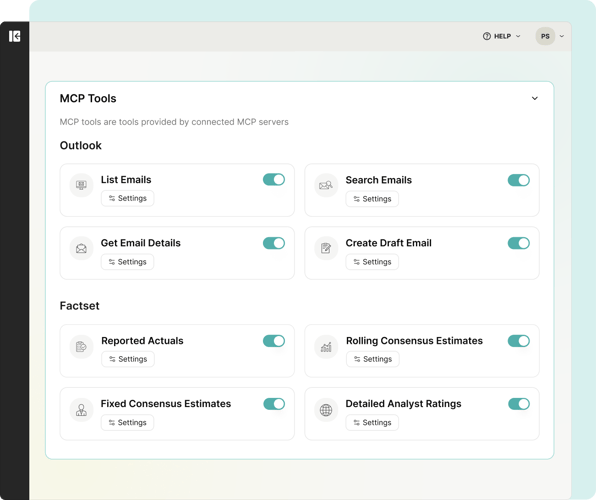The height and width of the screenshot is (500, 596).
Task: Click the Create Draft Email title
Action: click(388, 243)
